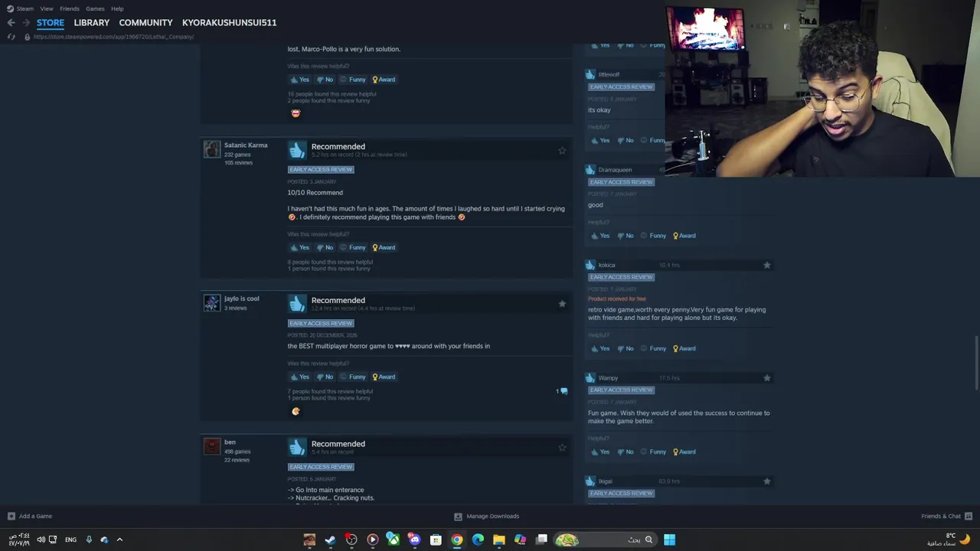Image resolution: width=980 pixels, height=551 pixels.
Task: Open the Windows Start menu
Action: pos(669,540)
